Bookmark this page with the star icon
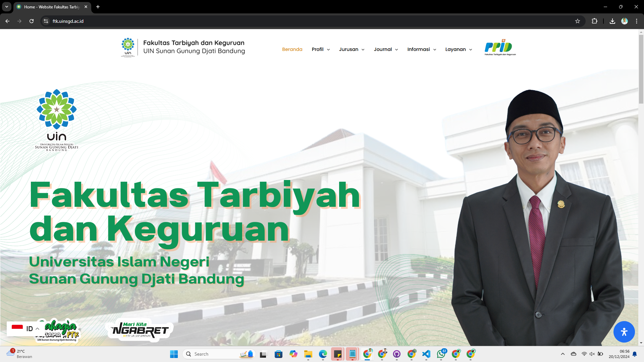 coord(578,21)
